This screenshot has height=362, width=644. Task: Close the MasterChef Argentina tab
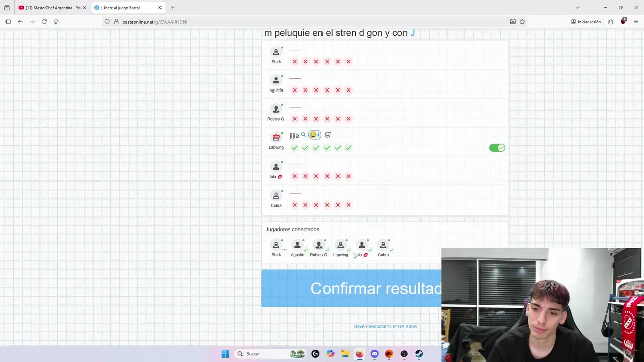85,8
